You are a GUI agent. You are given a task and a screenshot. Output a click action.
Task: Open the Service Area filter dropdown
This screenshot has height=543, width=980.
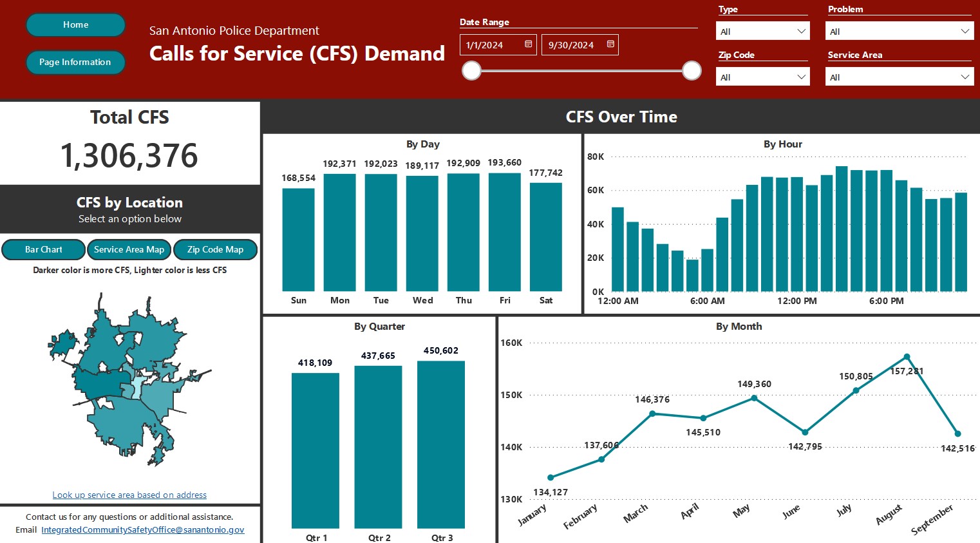(900, 77)
